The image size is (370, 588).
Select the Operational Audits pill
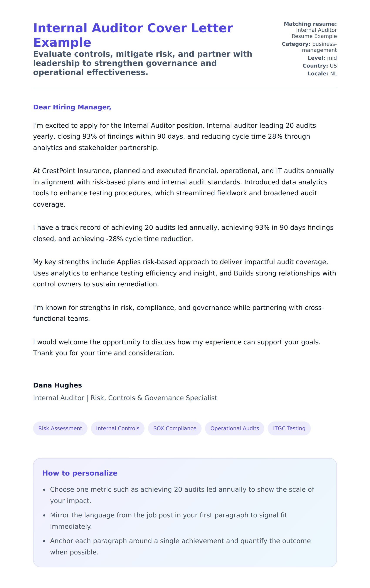(234, 428)
